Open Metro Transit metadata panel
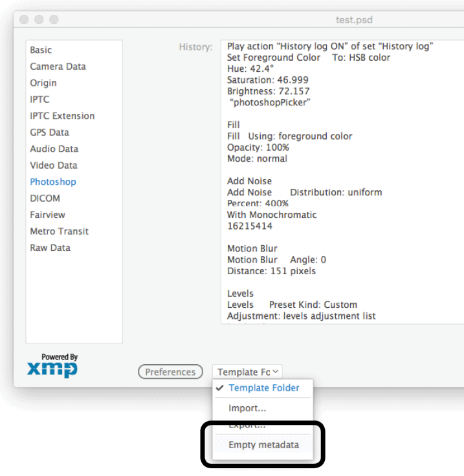 [x=60, y=232]
